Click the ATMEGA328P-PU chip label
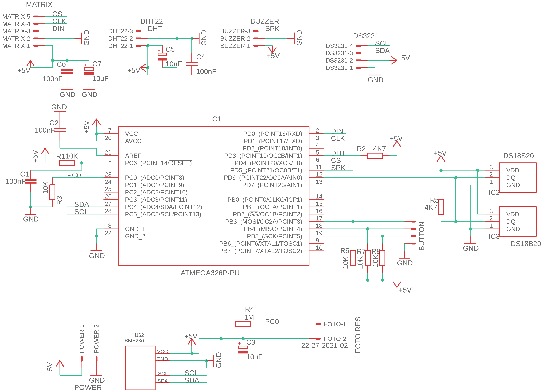This screenshot has width=544, height=392. click(210, 273)
